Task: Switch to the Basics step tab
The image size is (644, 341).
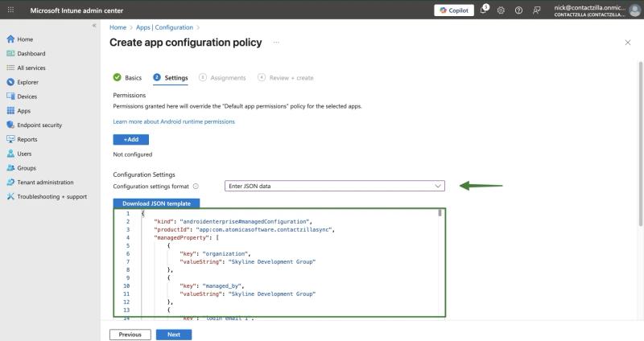Action: [x=127, y=77]
